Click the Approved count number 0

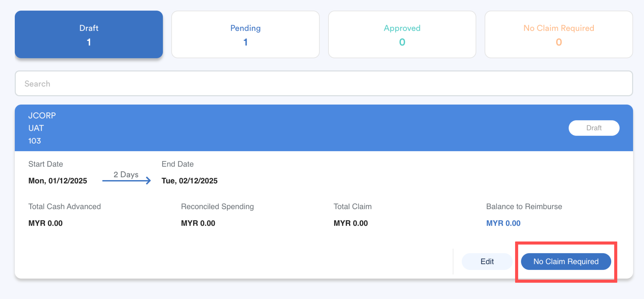402,42
